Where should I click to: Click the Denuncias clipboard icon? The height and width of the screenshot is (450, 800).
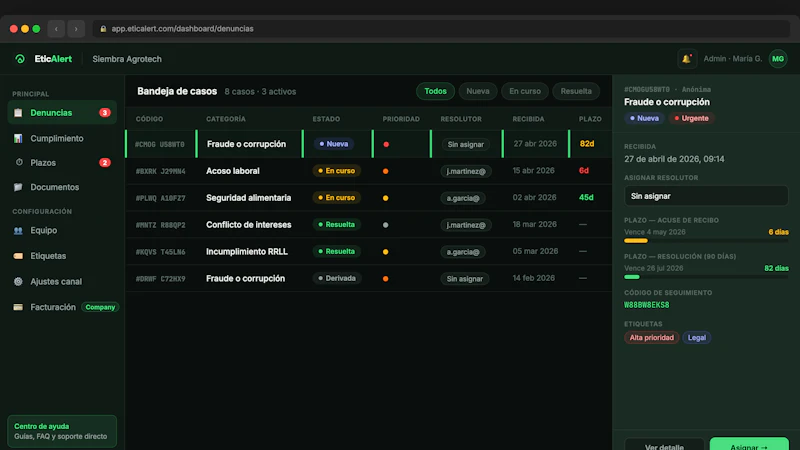coord(18,113)
